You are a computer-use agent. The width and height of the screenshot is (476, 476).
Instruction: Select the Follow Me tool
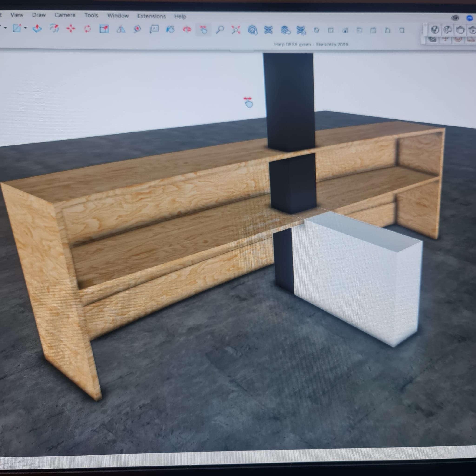tap(54, 29)
